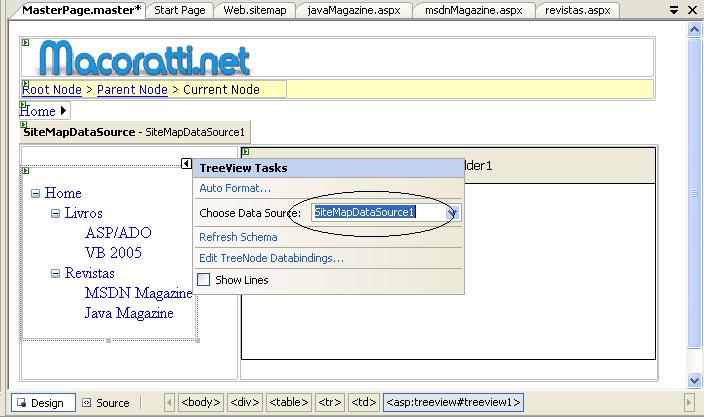Click the Home menu item
704x418 pixels.
[38, 111]
